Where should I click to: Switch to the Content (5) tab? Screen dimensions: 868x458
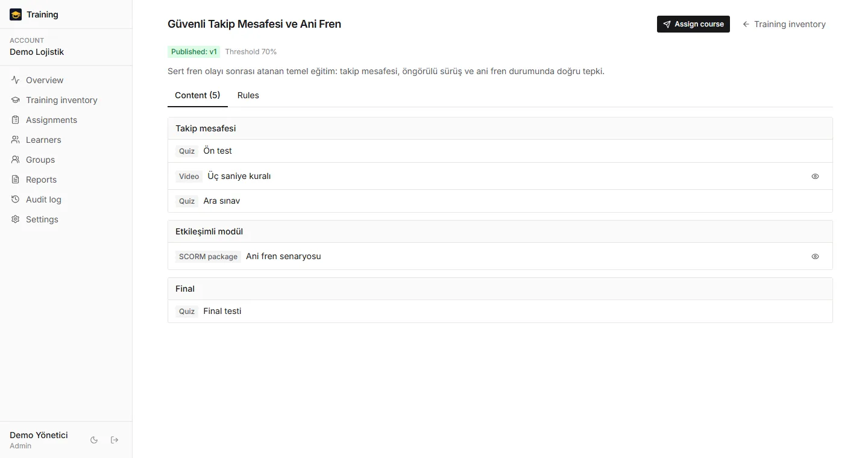198,96
